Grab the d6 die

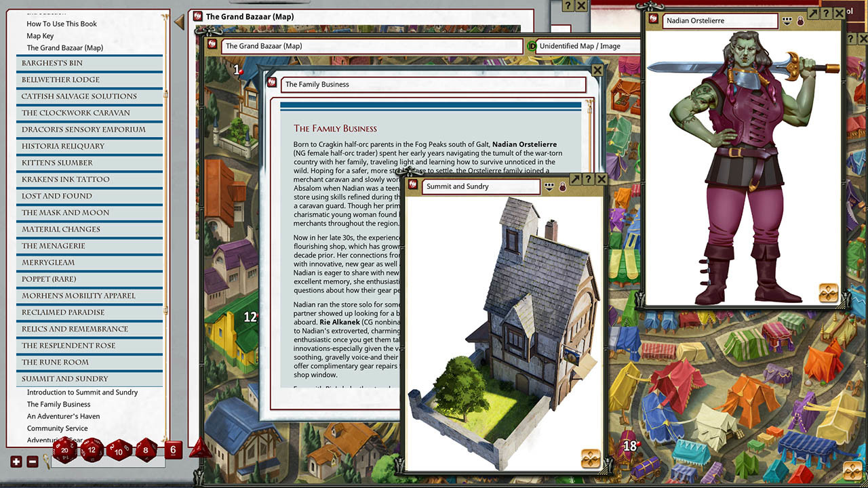[173, 449]
